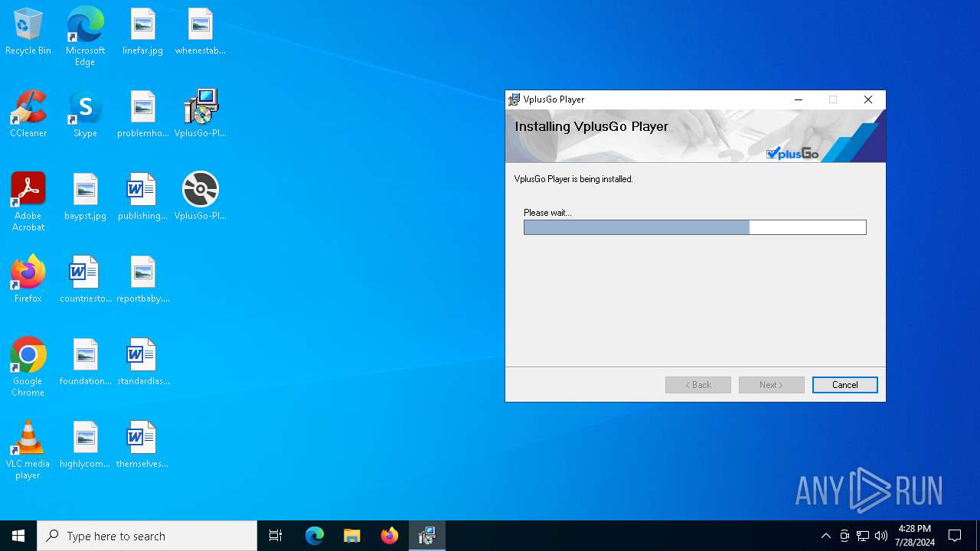Select the VplusGo-Pl... installer package desktop icon
This screenshot has width=980, height=551.
click(200, 114)
